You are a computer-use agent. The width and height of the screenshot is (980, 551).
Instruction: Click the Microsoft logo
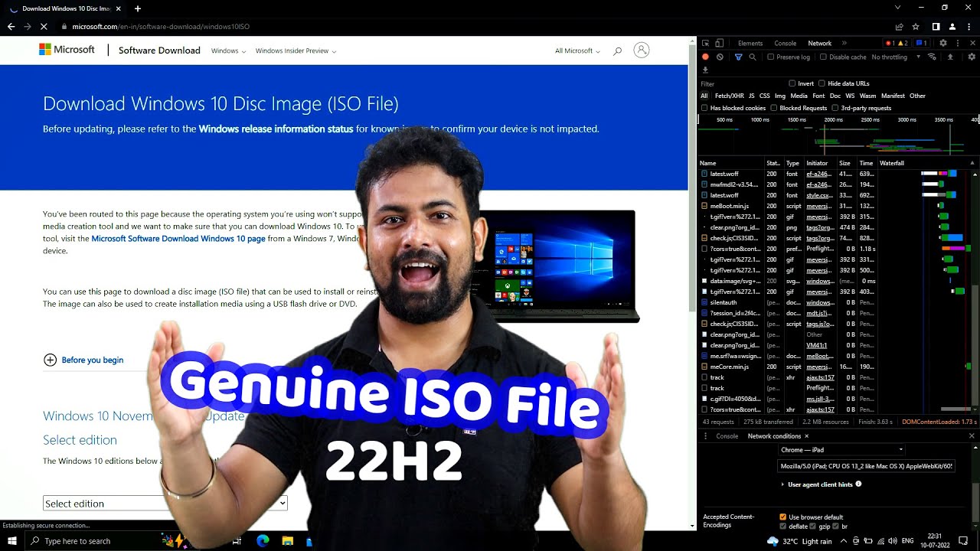pyautogui.click(x=67, y=50)
